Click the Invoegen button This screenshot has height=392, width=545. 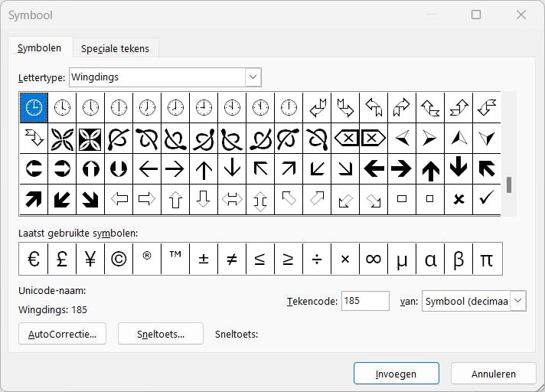click(396, 374)
